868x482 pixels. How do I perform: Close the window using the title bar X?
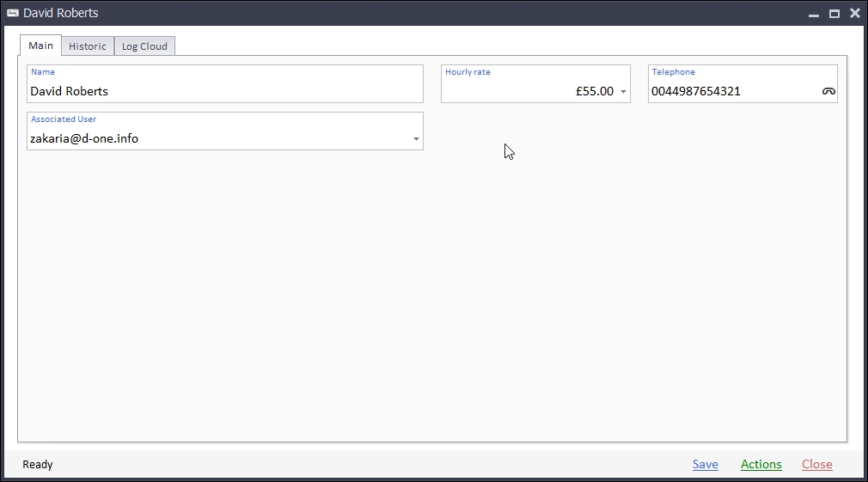click(x=854, y=14)
